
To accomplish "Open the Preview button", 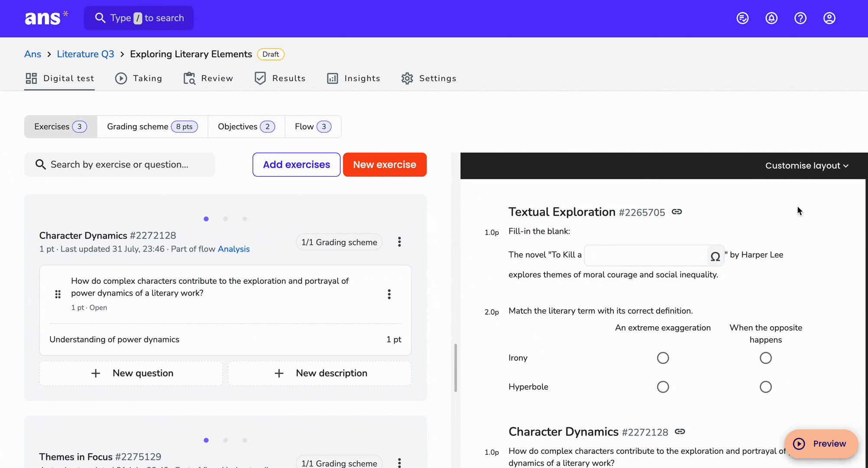I will [x=821, y=444].
